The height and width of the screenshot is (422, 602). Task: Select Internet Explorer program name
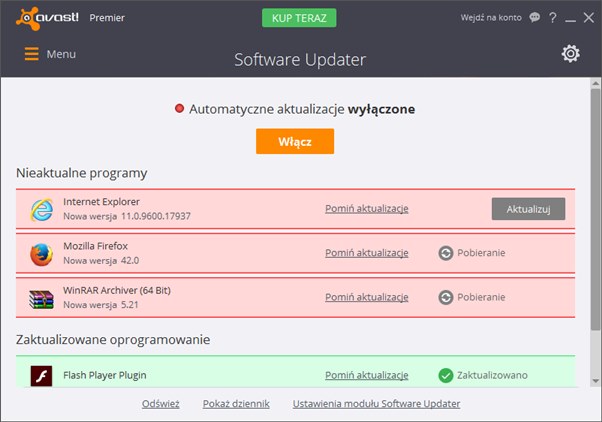pos(101,202)
